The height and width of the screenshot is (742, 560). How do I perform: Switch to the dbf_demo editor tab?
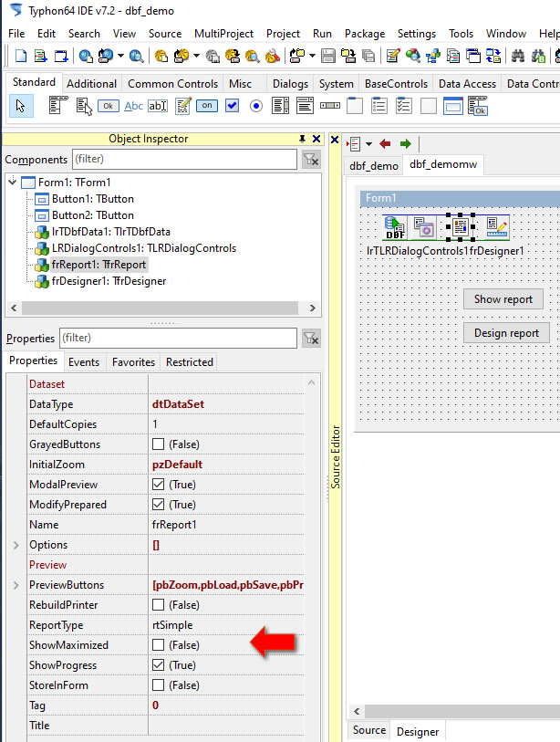coord(374,165)
